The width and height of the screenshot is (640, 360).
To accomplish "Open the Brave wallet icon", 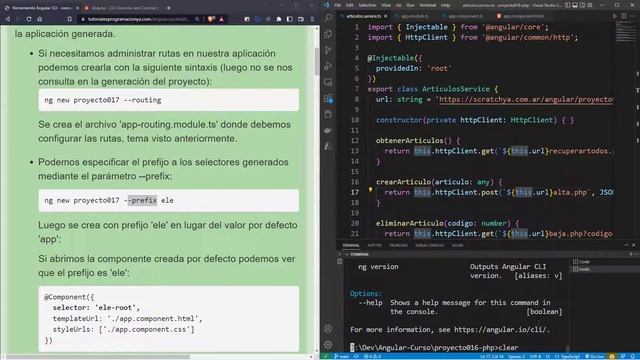I will click(x=301, y=19).
